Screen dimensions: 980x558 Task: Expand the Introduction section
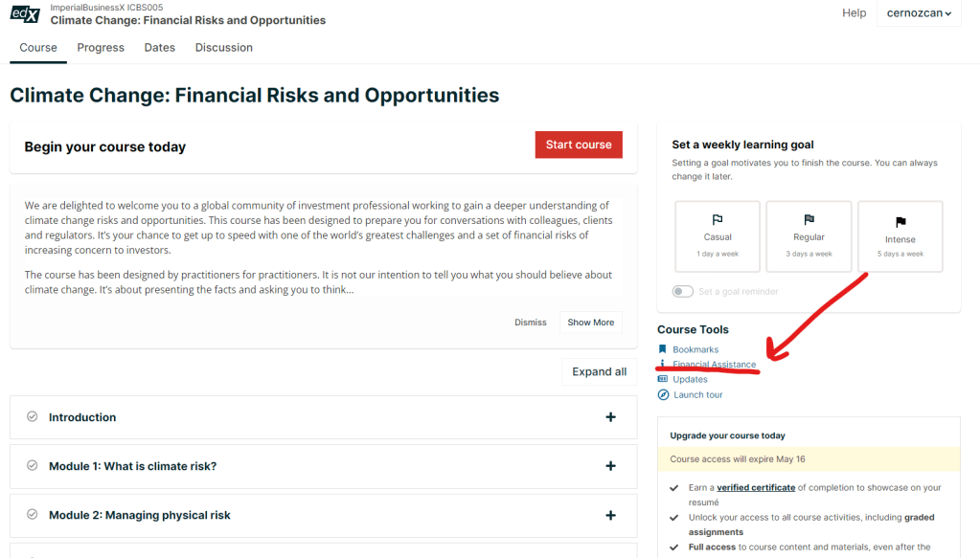pos(610,417)
